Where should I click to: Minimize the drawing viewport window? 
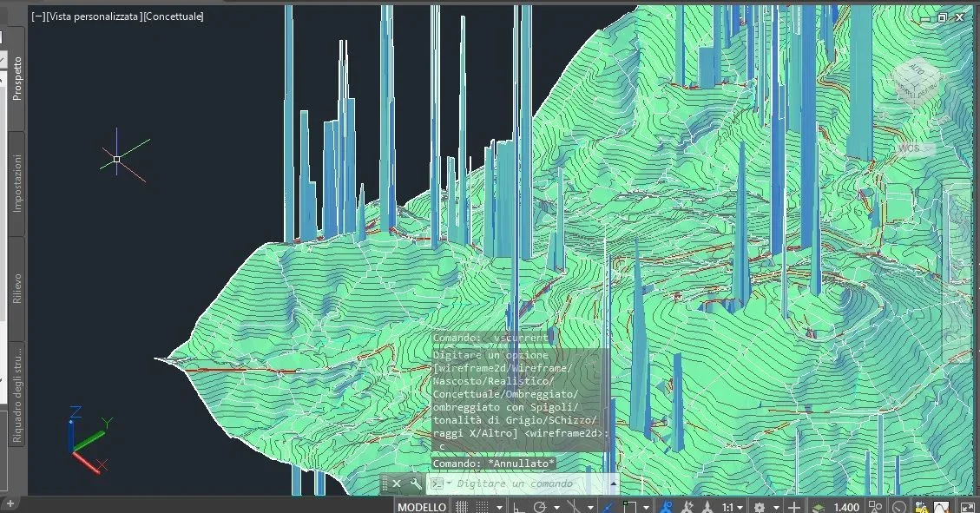click(x=925, y=18)
